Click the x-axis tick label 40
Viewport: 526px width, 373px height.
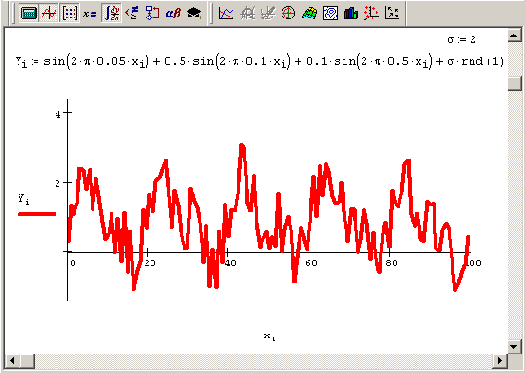tap(230, 263)
